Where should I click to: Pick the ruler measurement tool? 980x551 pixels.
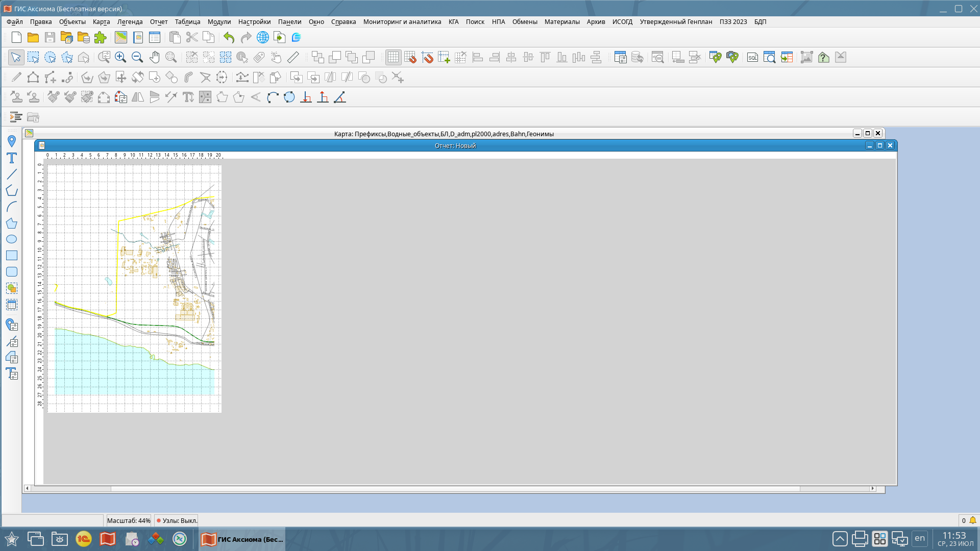(293, 57)
